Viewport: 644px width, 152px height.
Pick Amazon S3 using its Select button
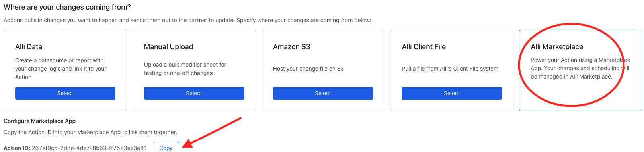[x=323, y=93]
